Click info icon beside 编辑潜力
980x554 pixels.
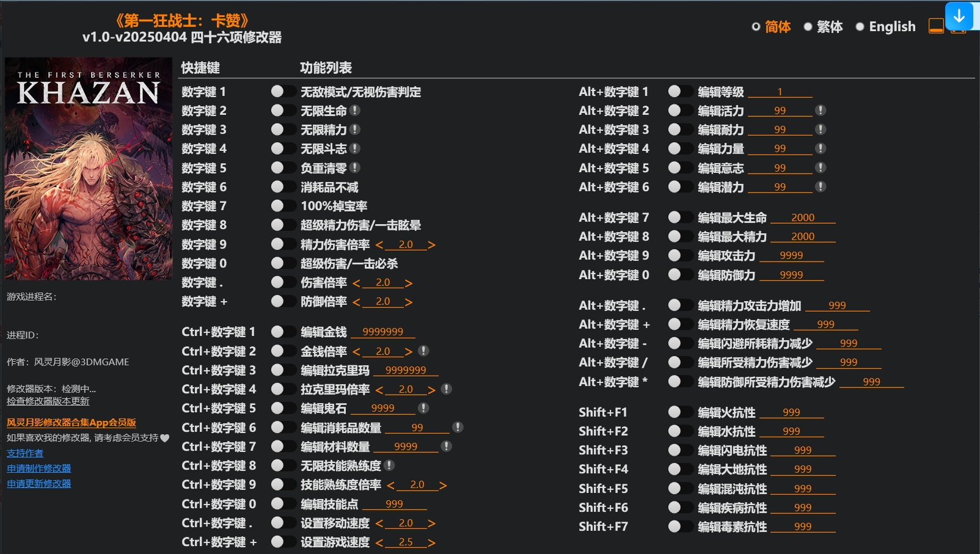click(821, 186)
